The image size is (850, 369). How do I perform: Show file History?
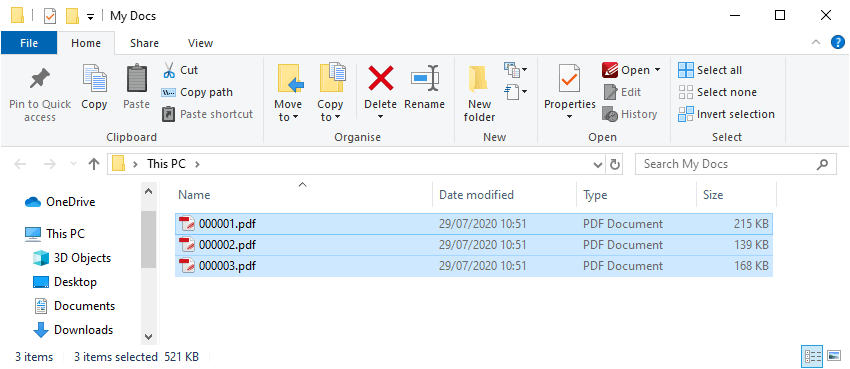coord(630,114)
